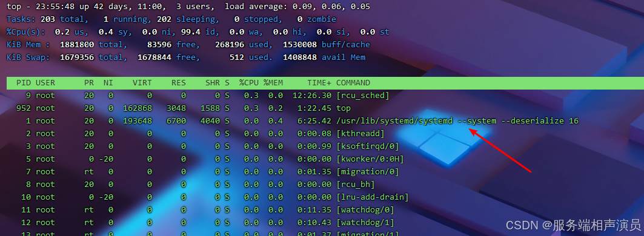Click the USER column header
The image size is (644, 236).
tap(45, 83)
